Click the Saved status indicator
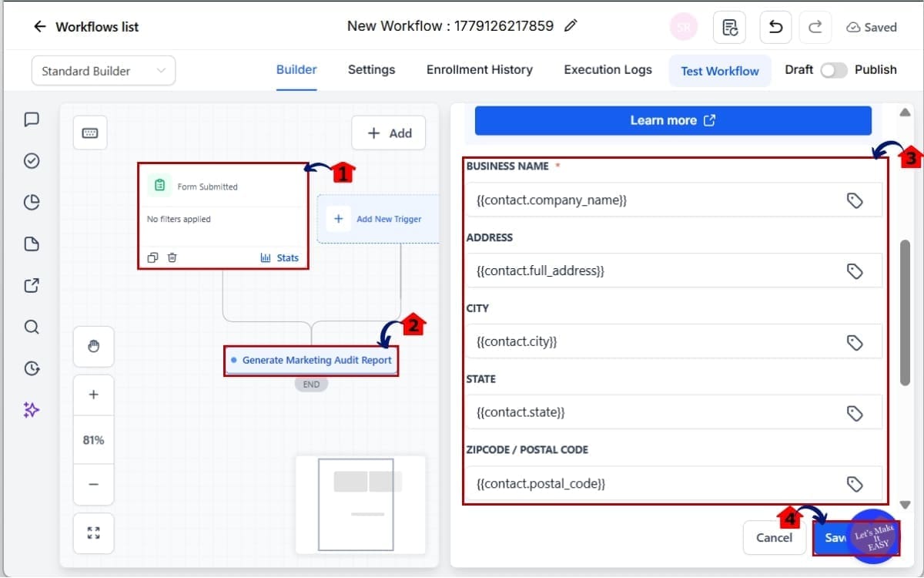The height and width of the screenshot is (578, 924). pyautogui.click(x=872, y=27)
